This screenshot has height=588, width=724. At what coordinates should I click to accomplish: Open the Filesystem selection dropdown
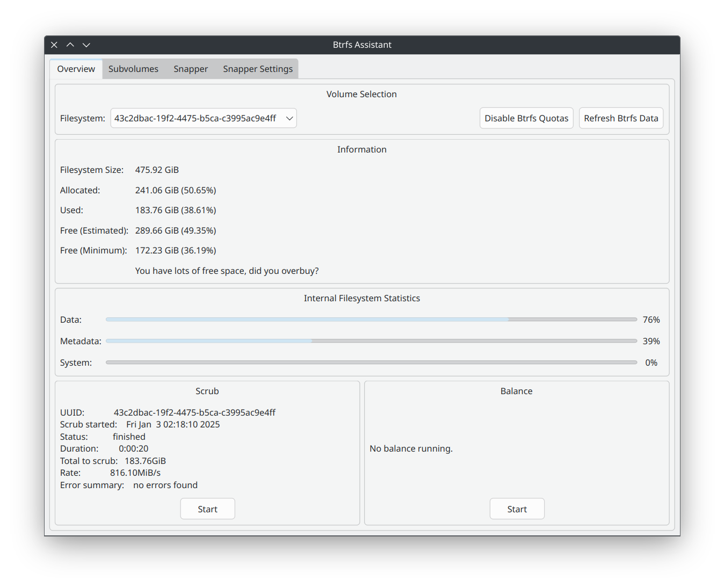(203, 118)
